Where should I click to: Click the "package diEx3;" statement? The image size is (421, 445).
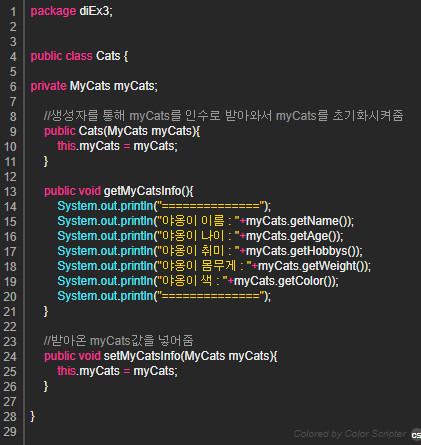pyautogui.click(x=72, y=11)
